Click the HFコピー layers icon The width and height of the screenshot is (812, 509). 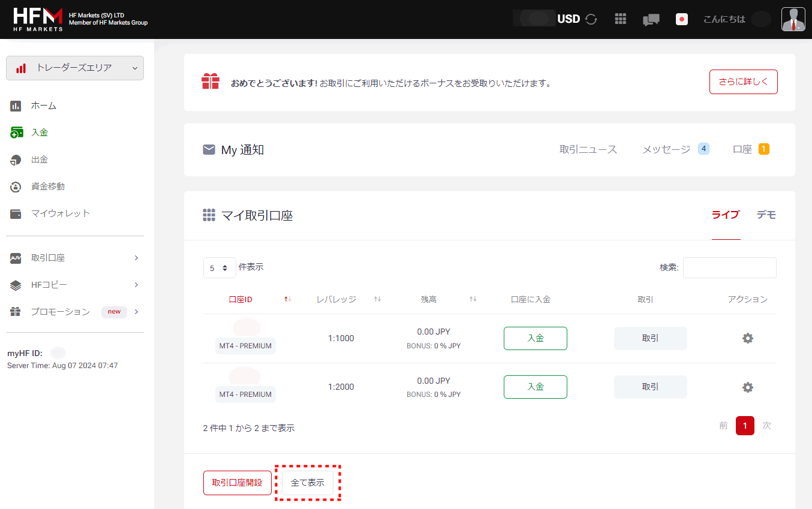[16, 285]
